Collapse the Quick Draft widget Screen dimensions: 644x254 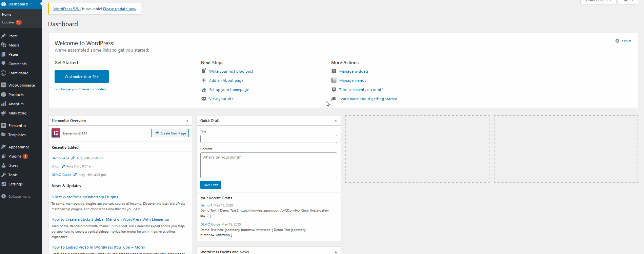[336, 121]
